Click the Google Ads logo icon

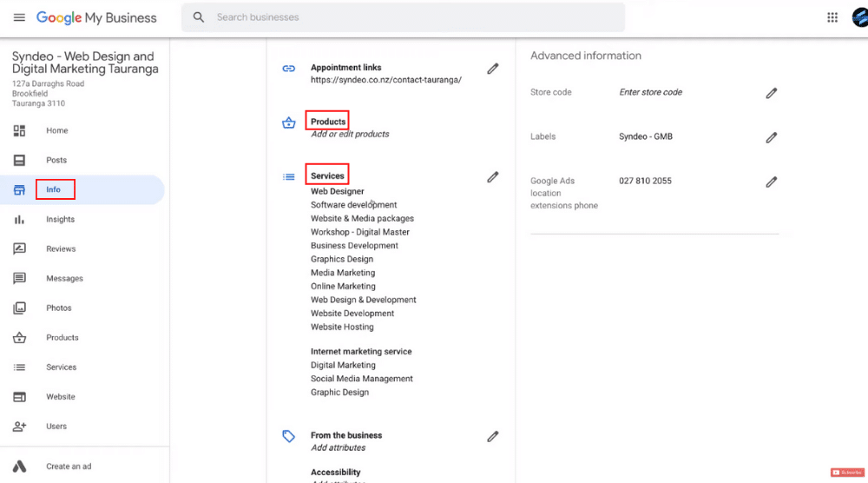19,466
